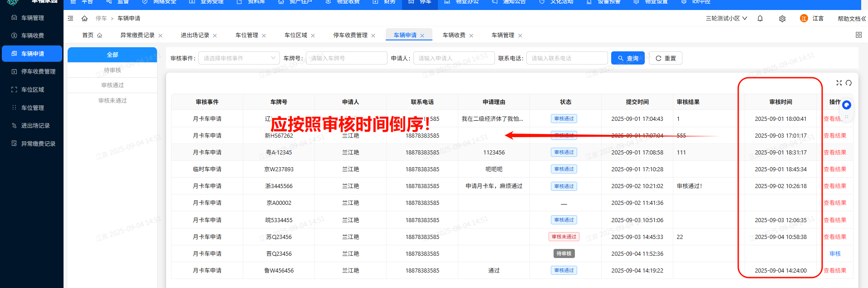Viewport: 868px width, 288px height.
Task: Click review time 2025-09-04 14:24:00
Action: click(780, 270)
